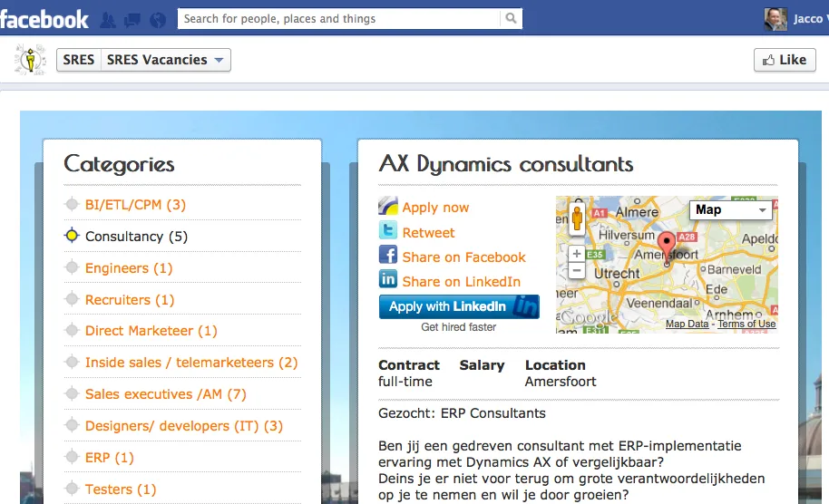
Task: Click the 'Categories' heading
Action: pos(119,164)
